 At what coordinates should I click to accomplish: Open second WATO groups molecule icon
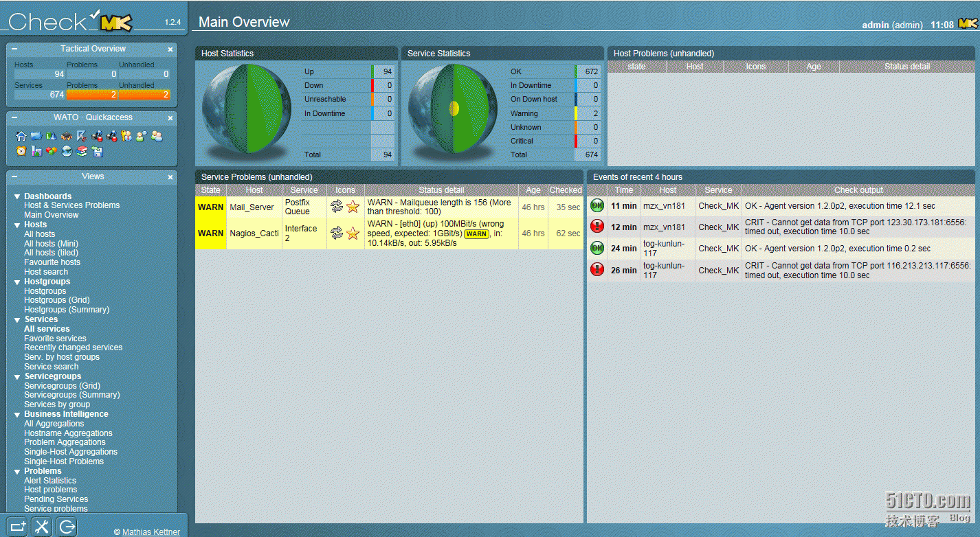click(112, 136)
